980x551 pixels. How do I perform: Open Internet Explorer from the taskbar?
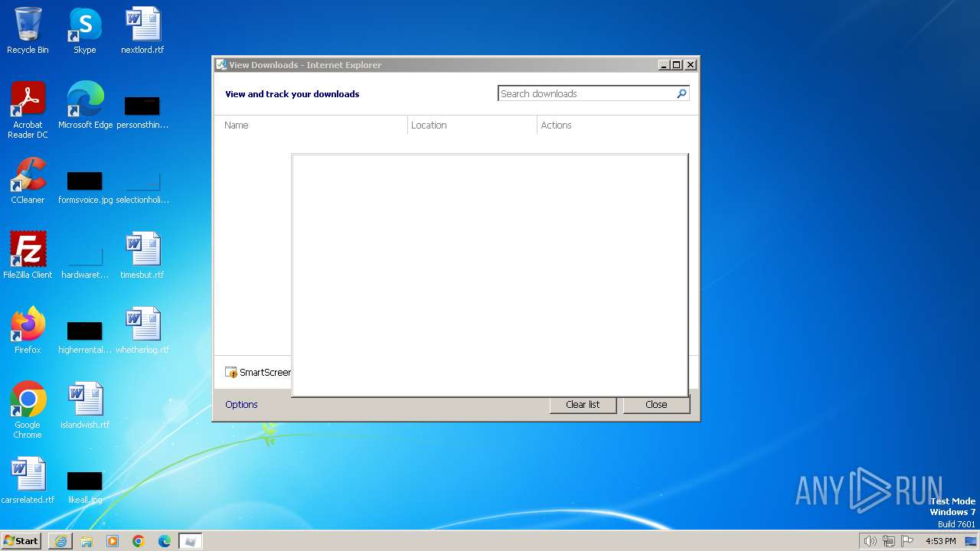click(x=60, y=541)
